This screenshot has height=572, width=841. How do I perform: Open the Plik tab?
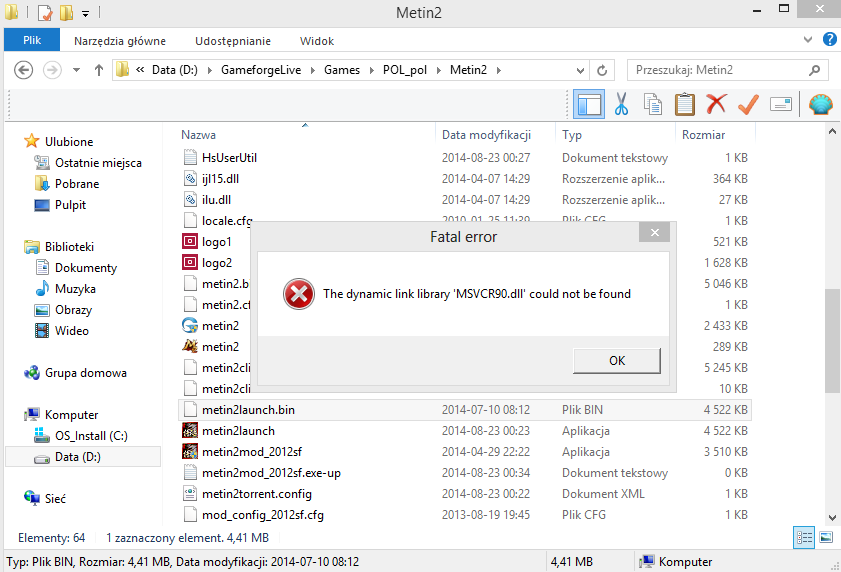(32, 40)
